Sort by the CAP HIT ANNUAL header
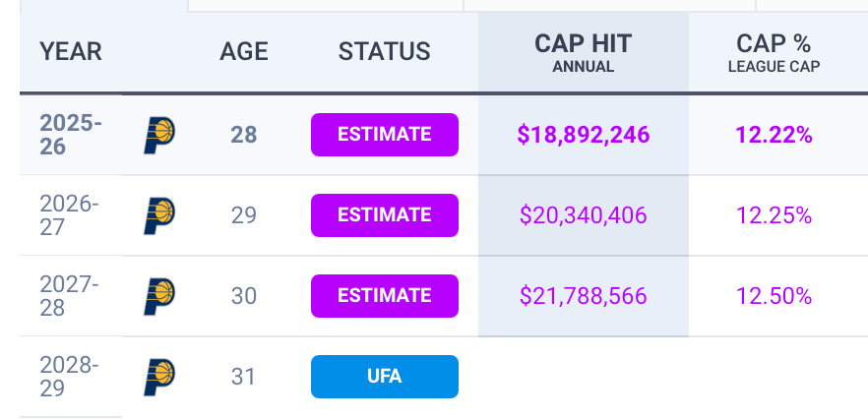868x419 pixels. pos(583,52)
